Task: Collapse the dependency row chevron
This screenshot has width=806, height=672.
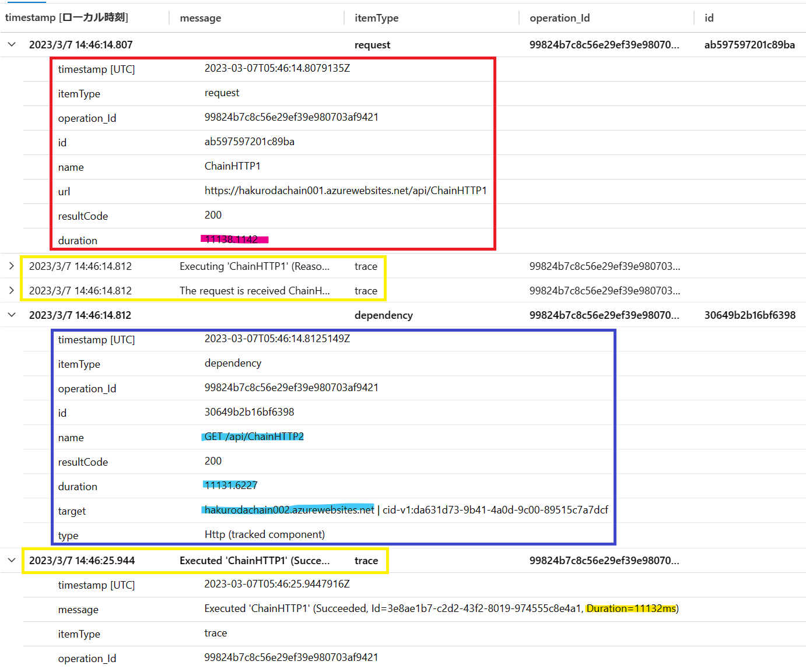Action: (12, 315)
